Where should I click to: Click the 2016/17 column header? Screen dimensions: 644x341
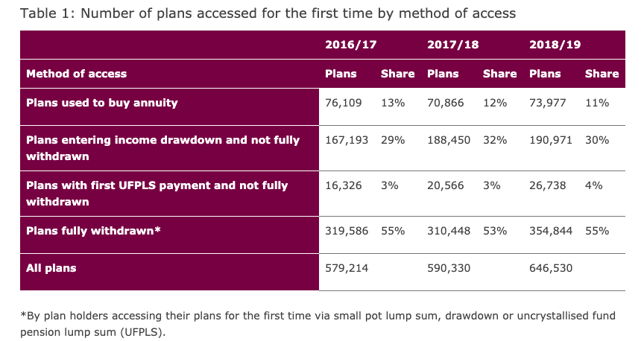click(x=350, y=45)
